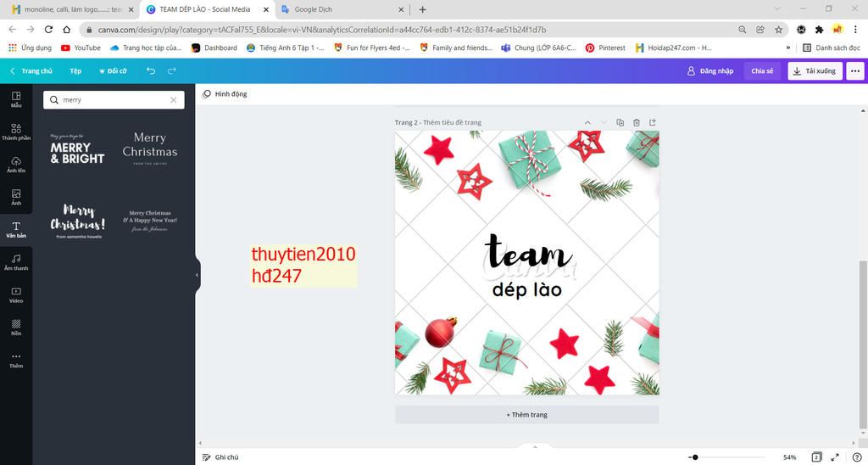
Task: Open the browser extensions puzzle icon
Action: click(820, 30)
